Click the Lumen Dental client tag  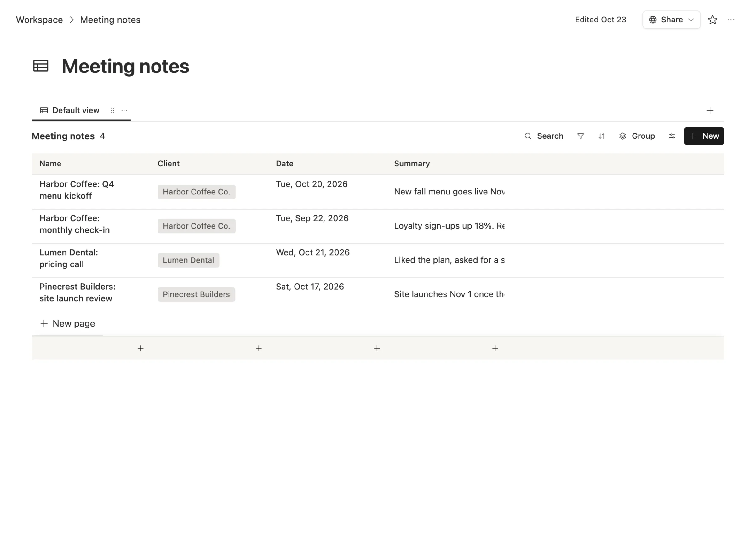[188, 260]
